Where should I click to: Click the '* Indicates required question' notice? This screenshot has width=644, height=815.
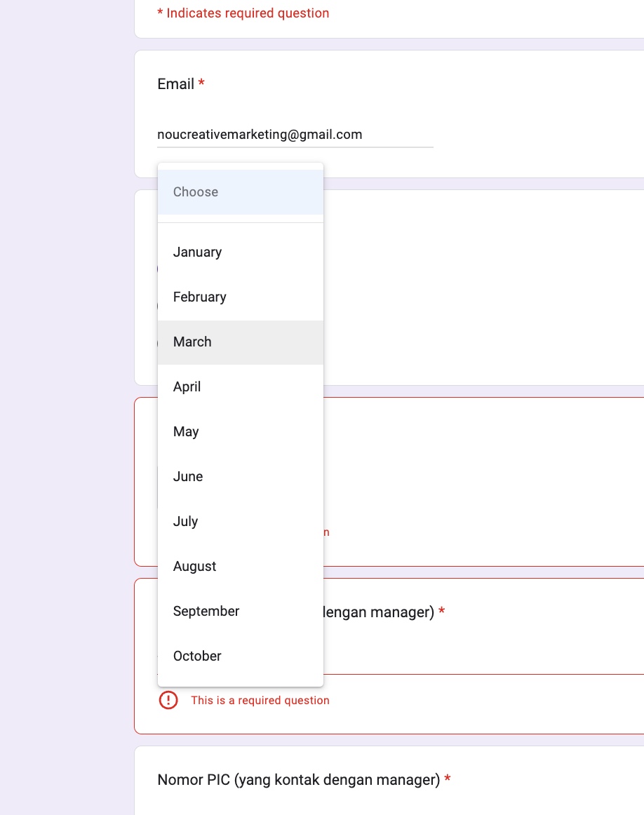tap(243, 13)
